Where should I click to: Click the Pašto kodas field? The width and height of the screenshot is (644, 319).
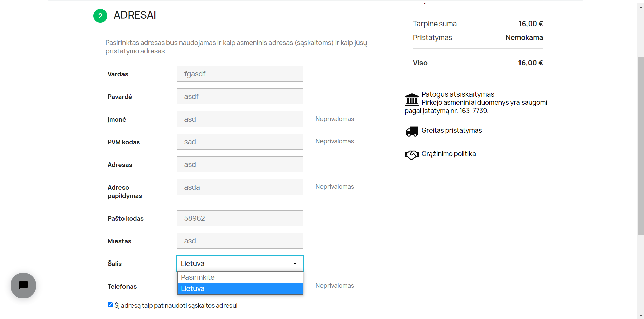point(240,218)
